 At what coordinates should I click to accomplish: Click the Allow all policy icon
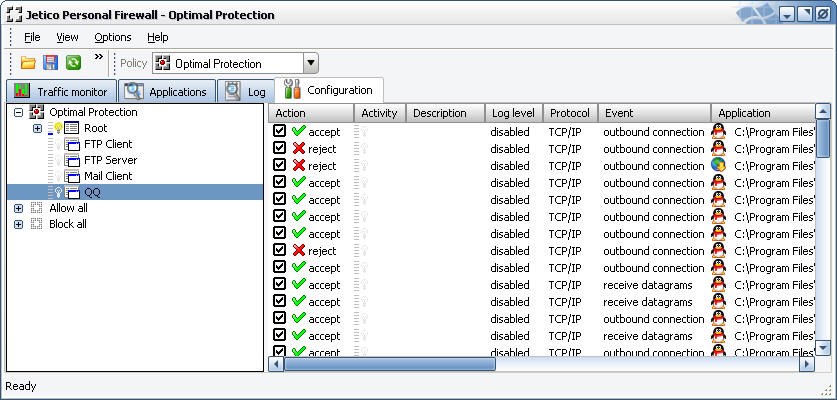pyautogui.click(x=36, y=208)
